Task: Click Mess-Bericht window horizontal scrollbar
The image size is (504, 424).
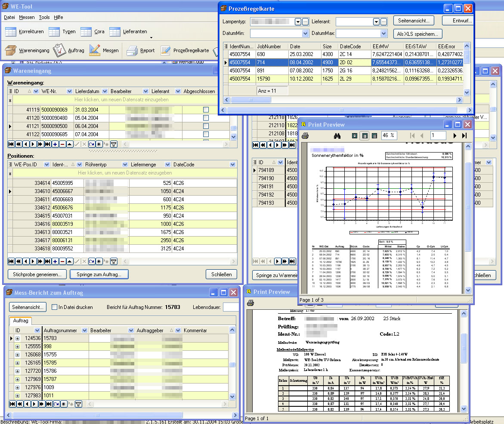Action: point(98,415)
